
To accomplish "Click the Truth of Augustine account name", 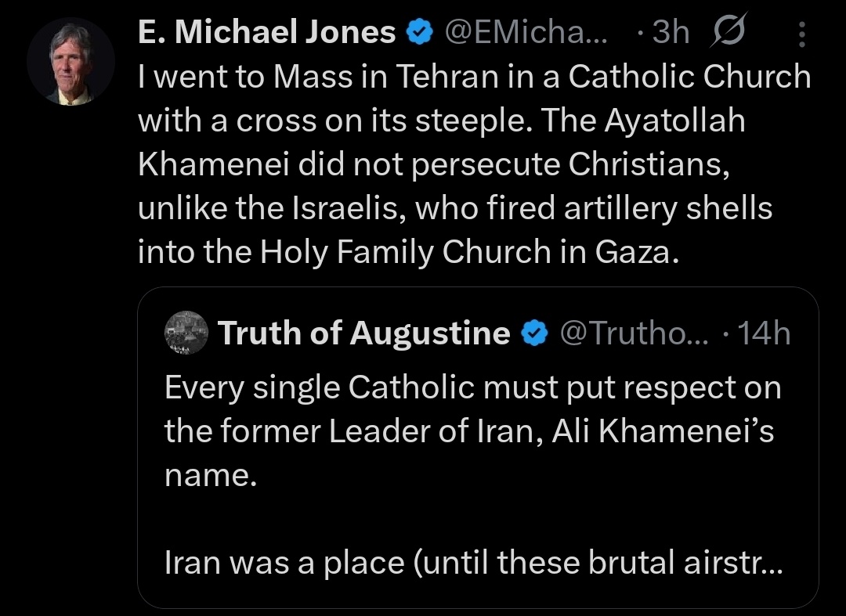I will [363, 333].
